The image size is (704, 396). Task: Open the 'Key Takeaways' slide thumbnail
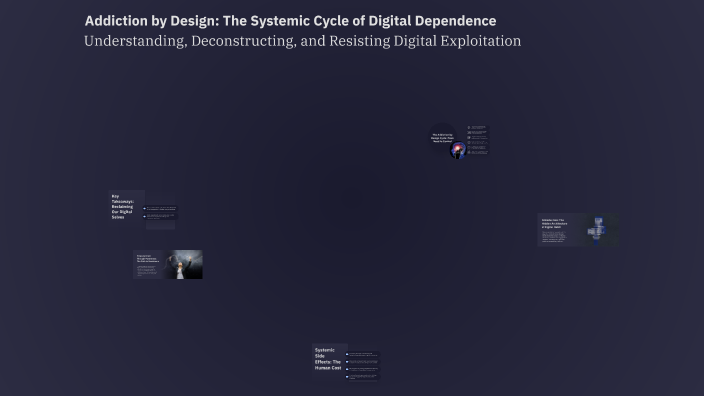[x=143, y=210]
